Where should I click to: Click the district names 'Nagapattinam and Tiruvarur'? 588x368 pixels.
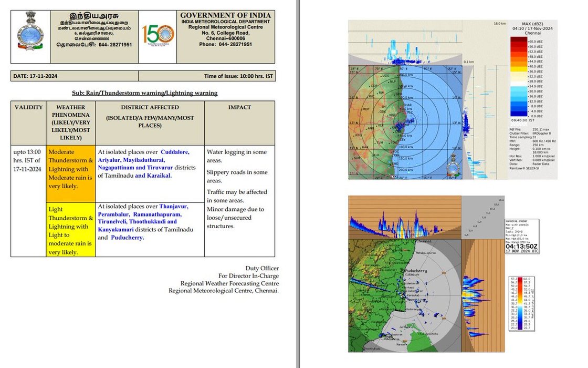pos(135,168)
